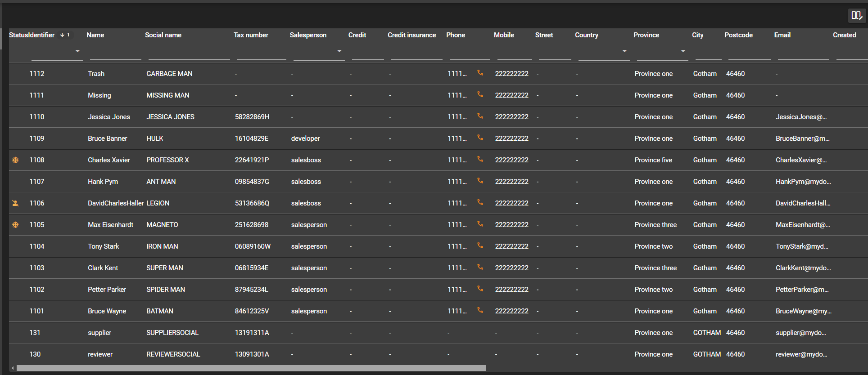This screenshot has height=375, width=868.
Task: Click the phone icon in Jessica Jones row
Action: pos(480,116)
